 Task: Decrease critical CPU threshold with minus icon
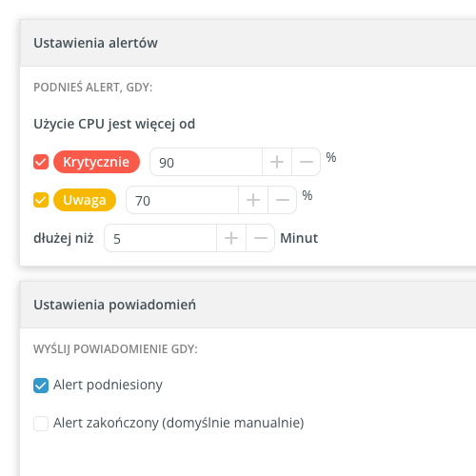(306, 162)
